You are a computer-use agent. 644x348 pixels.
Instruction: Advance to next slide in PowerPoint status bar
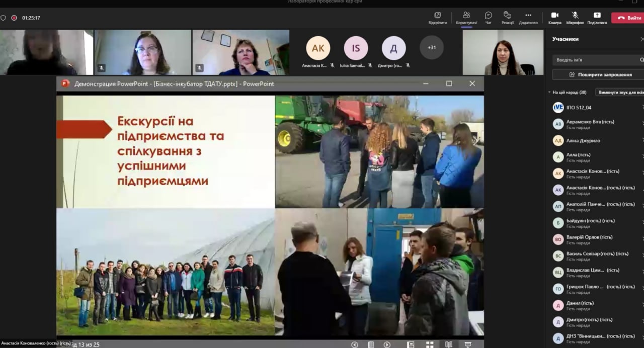[387, 344]
